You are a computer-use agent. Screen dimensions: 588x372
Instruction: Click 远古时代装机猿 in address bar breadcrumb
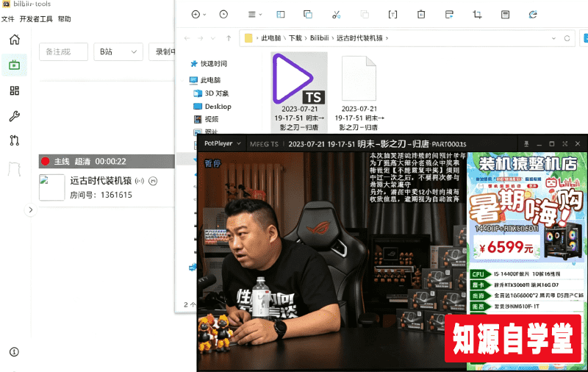point(359,38)
